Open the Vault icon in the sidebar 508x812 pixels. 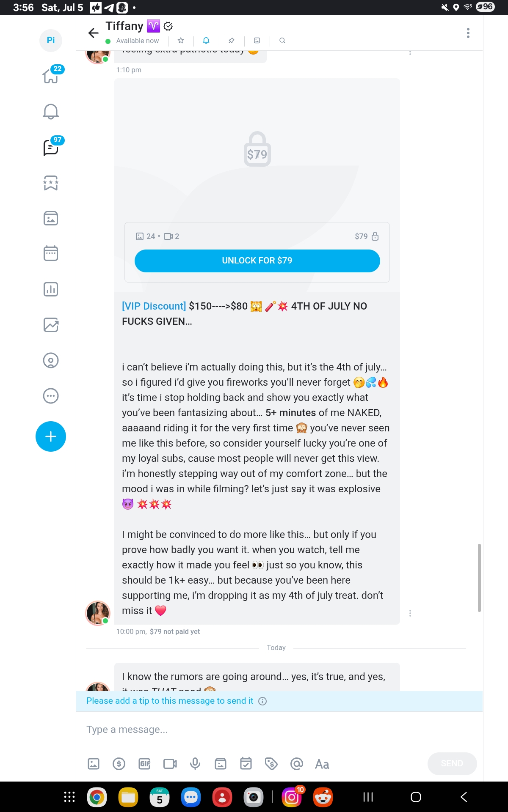51,218
